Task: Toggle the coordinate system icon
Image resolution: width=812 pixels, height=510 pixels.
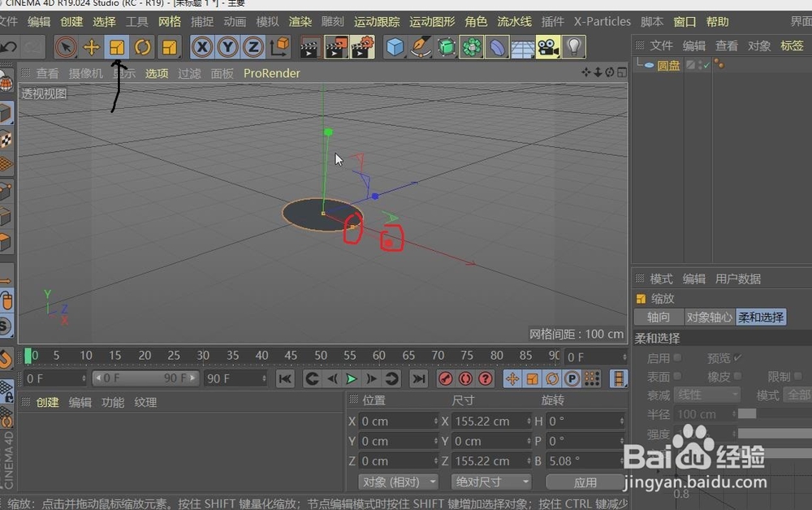Action: pos(279,48)
